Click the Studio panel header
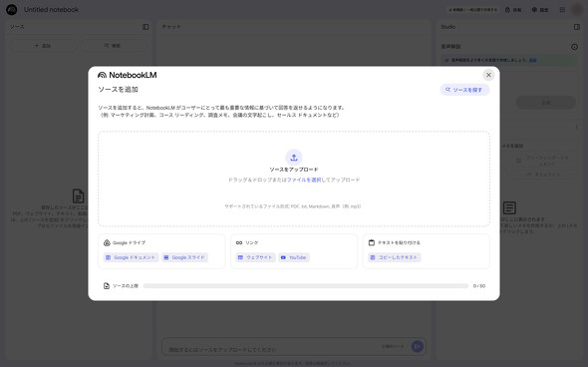This screenshot has width=588, height=367. pos(448,27)
